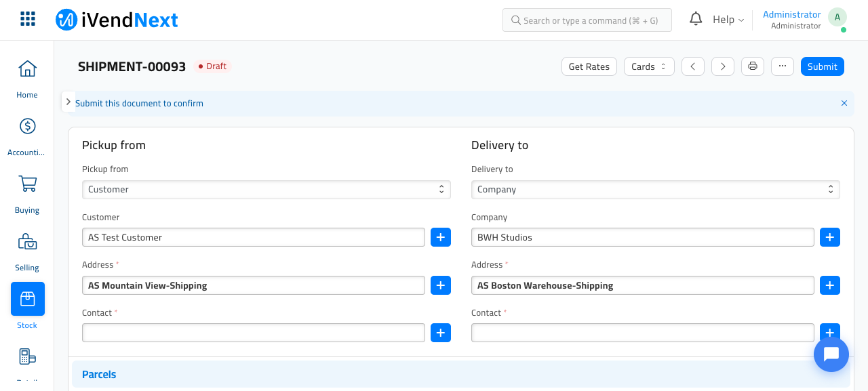This screenshot has height=391, width=868.
Task: Click the Administrator user name link
Action: point(792,14)
